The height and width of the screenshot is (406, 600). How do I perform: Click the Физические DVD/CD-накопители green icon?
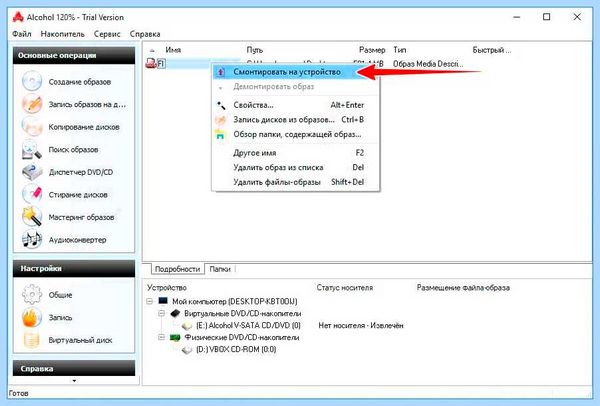(x=175, y=338)
